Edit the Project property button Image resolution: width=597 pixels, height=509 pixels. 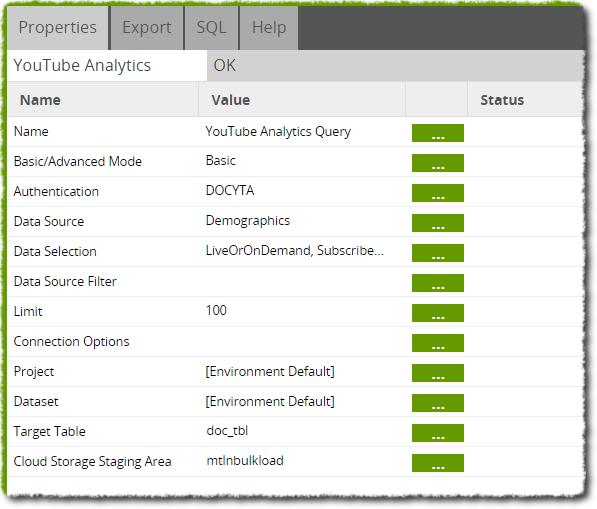pyautogui.click(x=437, y=373)
